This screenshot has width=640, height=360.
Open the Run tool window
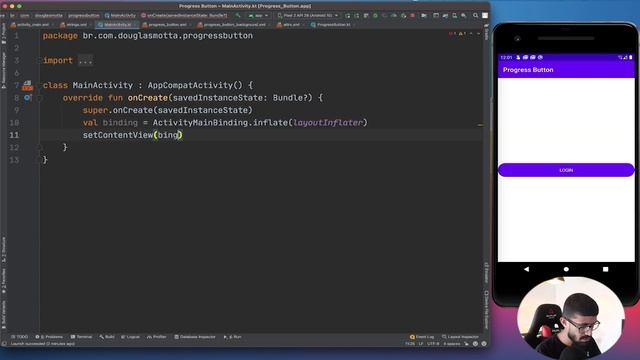[232, 337]
